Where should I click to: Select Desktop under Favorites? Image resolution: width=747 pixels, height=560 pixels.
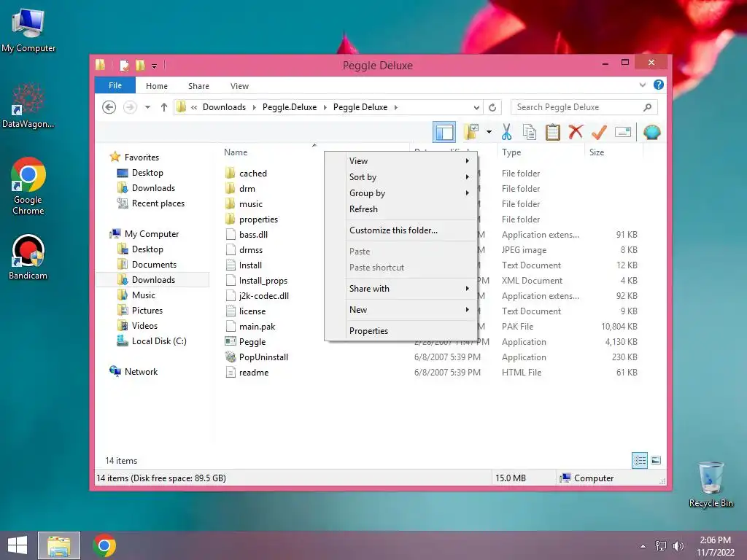click(147, 172)
